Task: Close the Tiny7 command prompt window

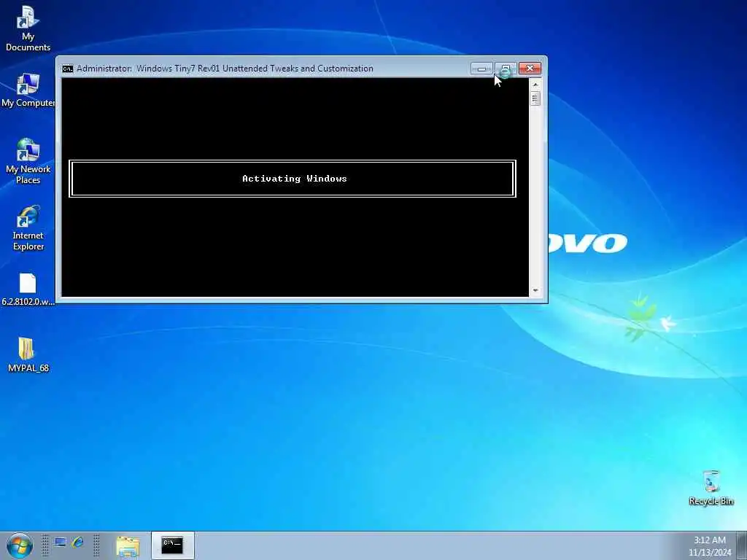Action: coord(530,69)
